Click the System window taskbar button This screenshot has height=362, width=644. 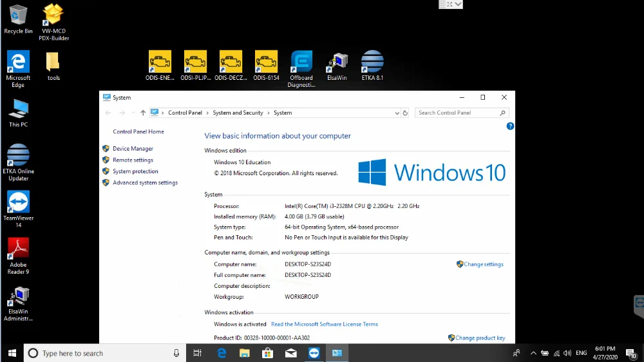point(337,353)
